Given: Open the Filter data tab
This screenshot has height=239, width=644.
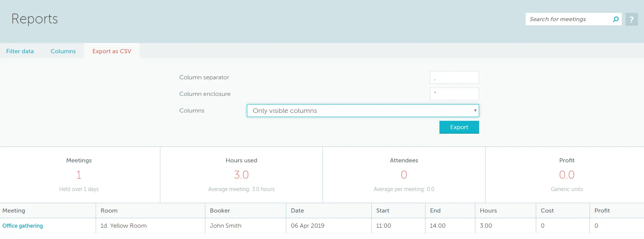Looking at the screenshot, I should click(20, 51).
